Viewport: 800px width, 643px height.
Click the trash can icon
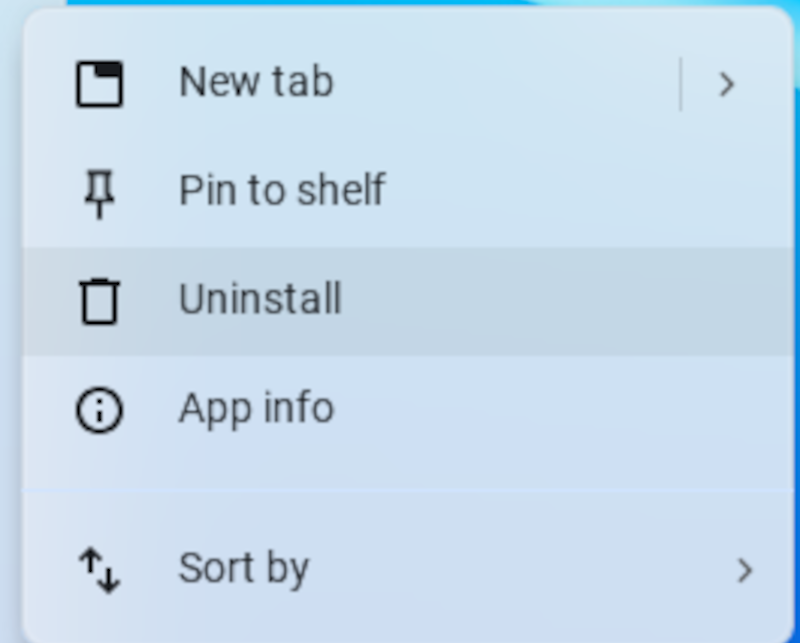[x=99, y=301]
